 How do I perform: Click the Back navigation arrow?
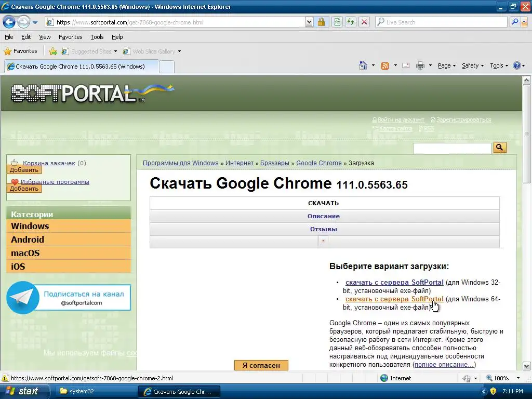(x=9, y=22)
